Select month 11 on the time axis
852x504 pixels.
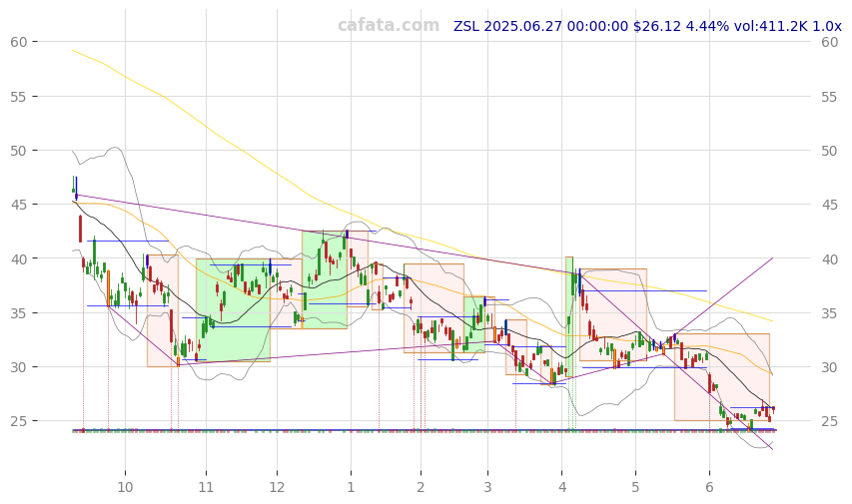(x=206, y=487)
